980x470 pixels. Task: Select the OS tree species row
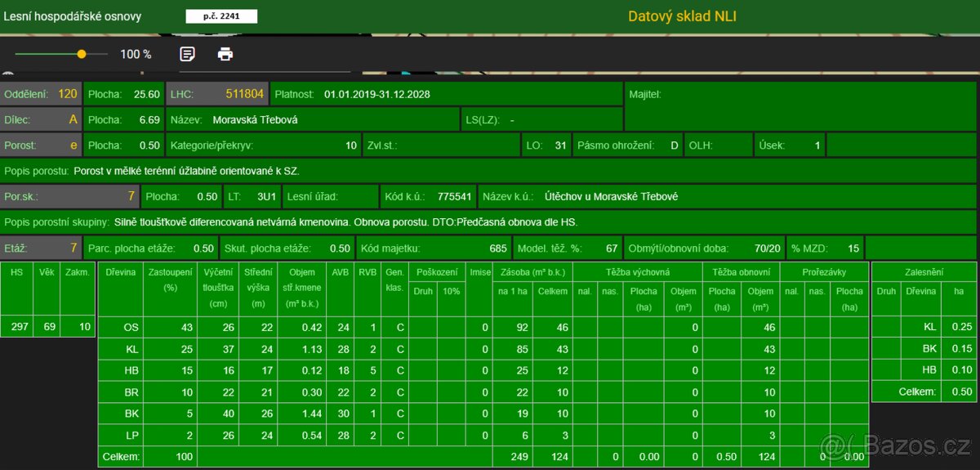click(131, 327)
